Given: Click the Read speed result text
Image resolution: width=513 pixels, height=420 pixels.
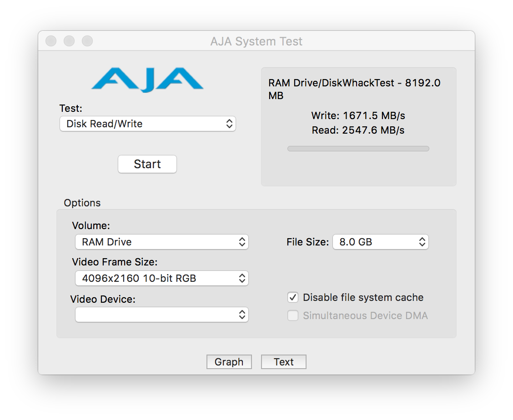Looking at the screenshot, I should (x=358, y=130).
